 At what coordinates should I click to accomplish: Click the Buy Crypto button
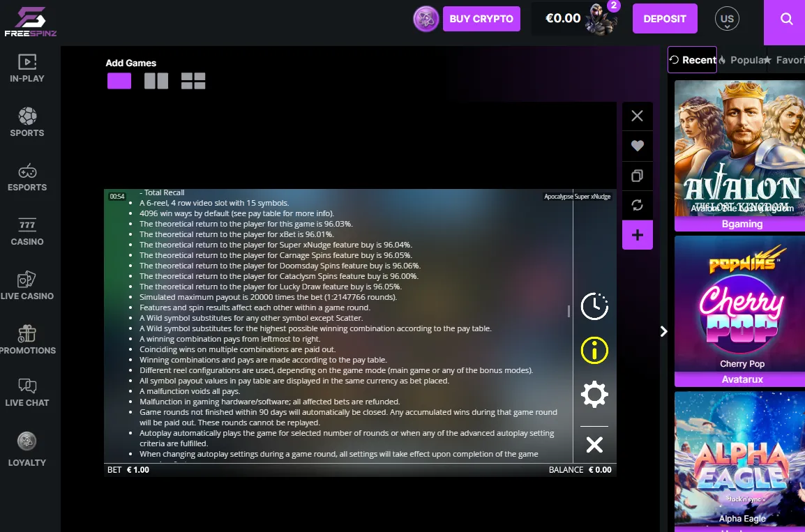coord(481,19)
